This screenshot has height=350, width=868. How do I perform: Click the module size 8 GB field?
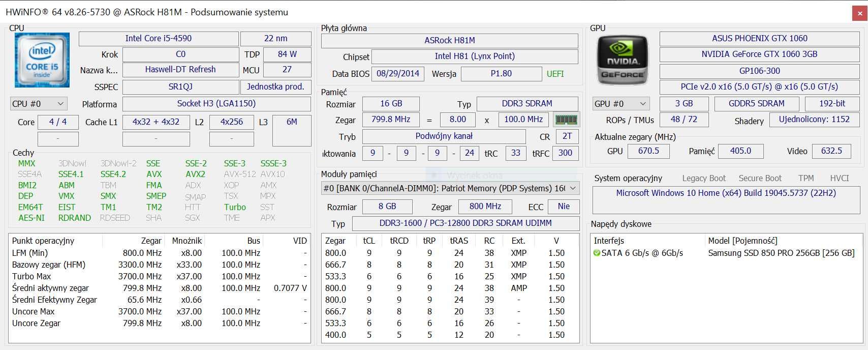(387, 207)
